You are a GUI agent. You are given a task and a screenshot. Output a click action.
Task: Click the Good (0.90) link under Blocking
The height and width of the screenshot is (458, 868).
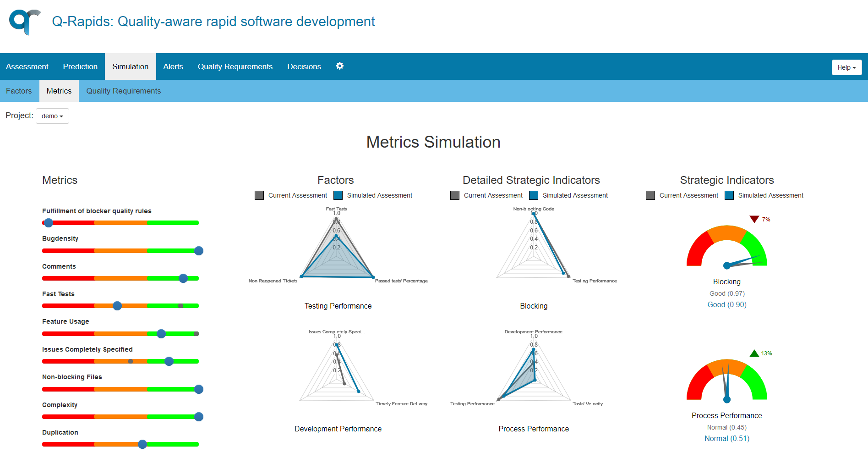(726, 304)
